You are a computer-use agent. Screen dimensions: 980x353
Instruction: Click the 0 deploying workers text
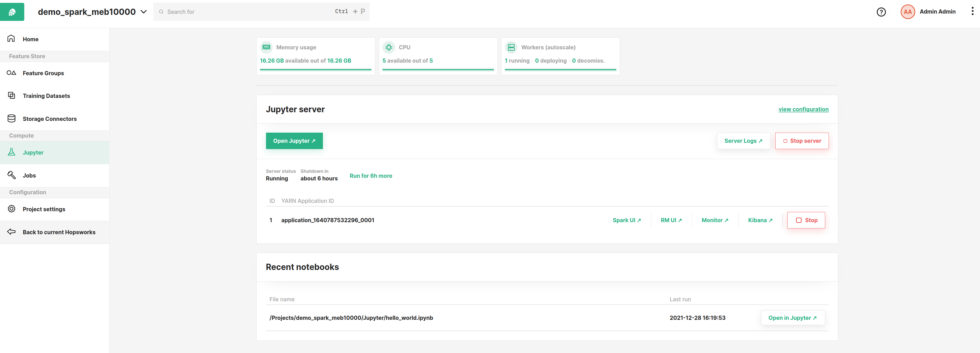(551, 61)
